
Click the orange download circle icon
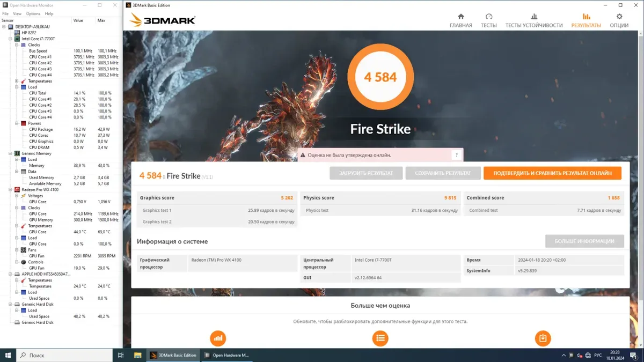[543, 338]
